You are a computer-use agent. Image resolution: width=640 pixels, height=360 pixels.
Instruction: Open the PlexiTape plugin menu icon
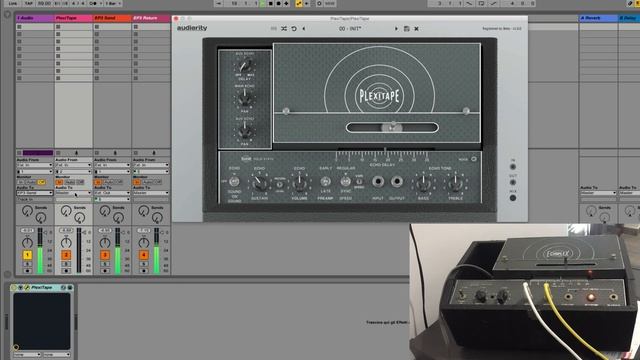[273, 29]
